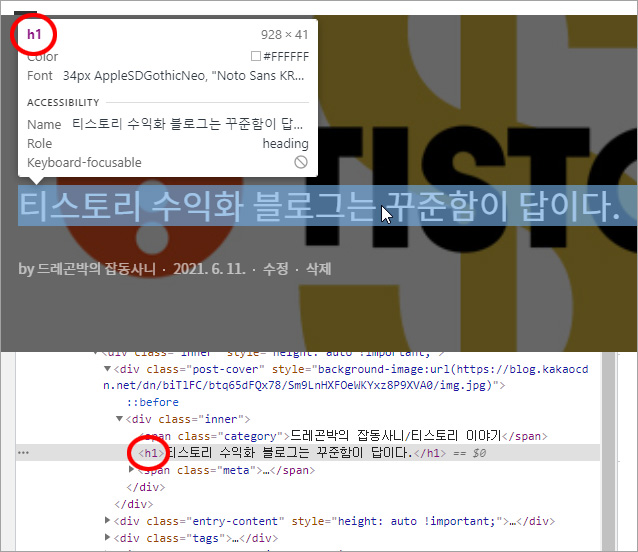Collapse the post-cover div node
Viewport: 638px width, 552px height.
tap(107, 369)
